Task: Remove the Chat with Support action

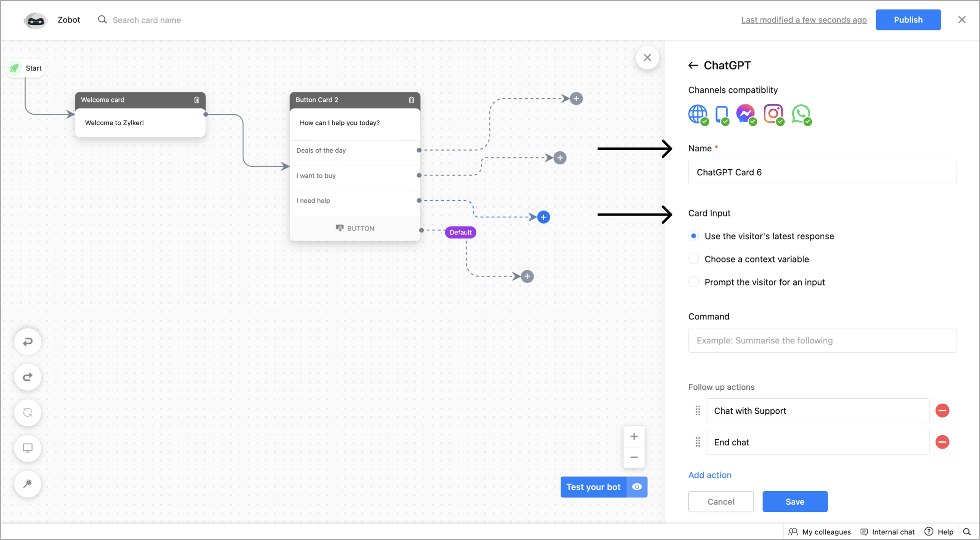Action: click(943, 411)
